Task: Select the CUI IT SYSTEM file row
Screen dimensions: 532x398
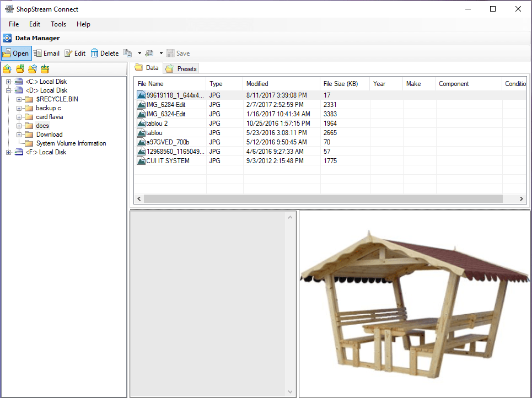Action: pos(168,161)
